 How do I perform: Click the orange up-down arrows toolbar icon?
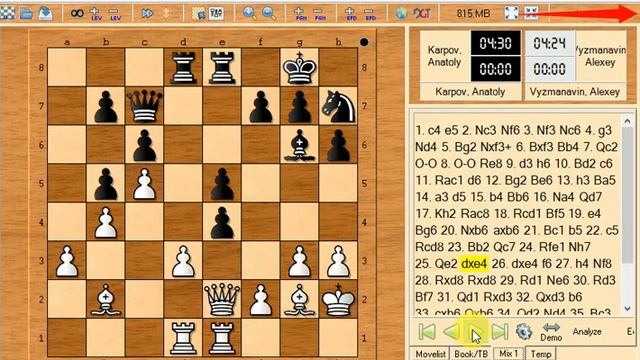click(x=166, y=13)
